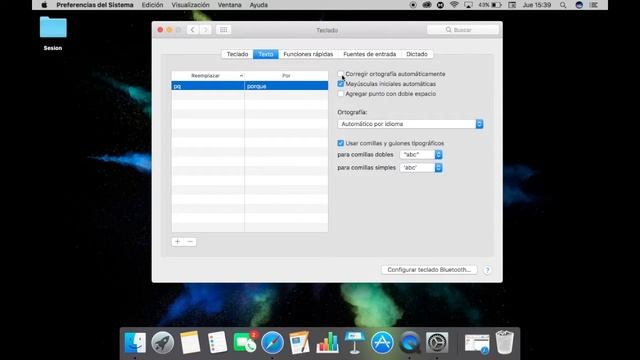640x360 pixels.
Task: Show all preferences grid button
Action: pos(223,30)
